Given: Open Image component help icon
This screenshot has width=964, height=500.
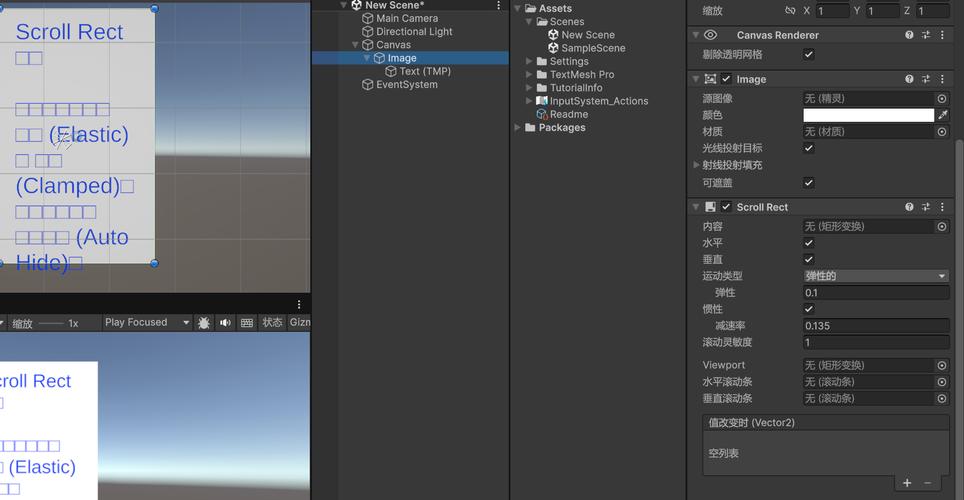Looking at the screenshot, I should point(909,79).
